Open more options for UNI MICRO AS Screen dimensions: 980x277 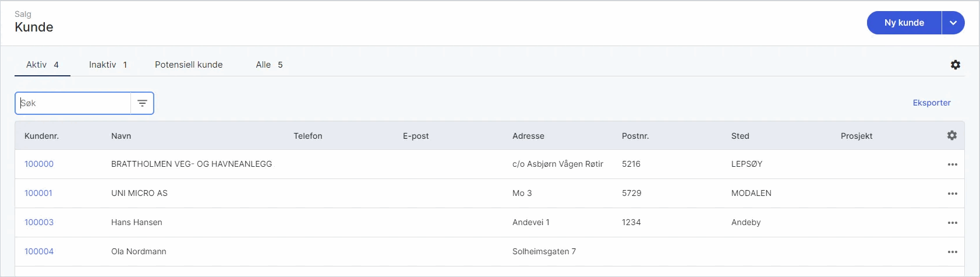pyautogui.click(x=953, y=194)
